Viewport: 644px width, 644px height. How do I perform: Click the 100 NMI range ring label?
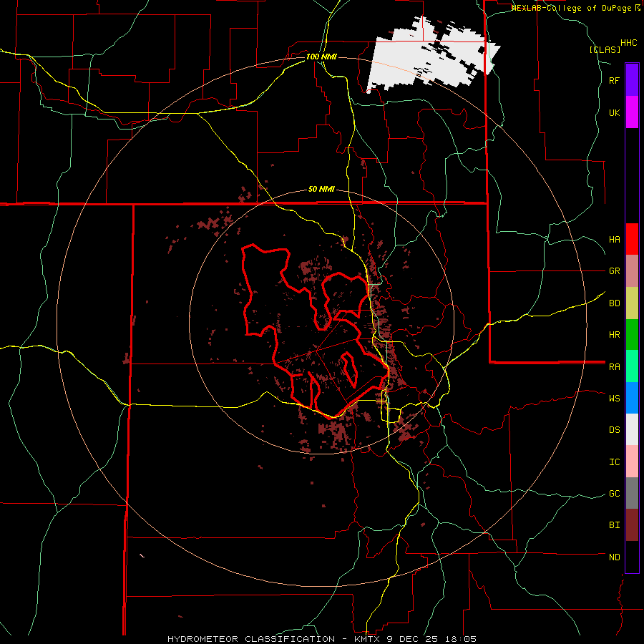coord(321,57)
